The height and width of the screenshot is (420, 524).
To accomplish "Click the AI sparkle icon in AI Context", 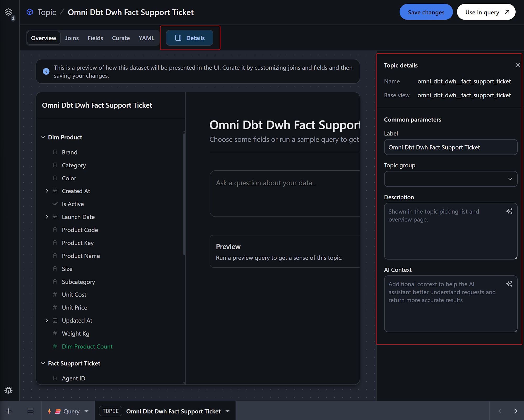I will (x=509, y=284).
